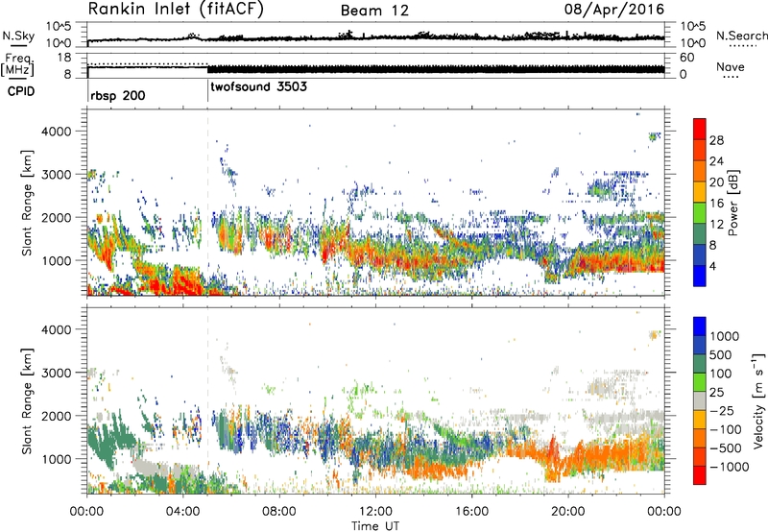The width and height of the screenshot is (768, 532).
Task: Click the '16:00' time axis label
Action: coord(471,512)
